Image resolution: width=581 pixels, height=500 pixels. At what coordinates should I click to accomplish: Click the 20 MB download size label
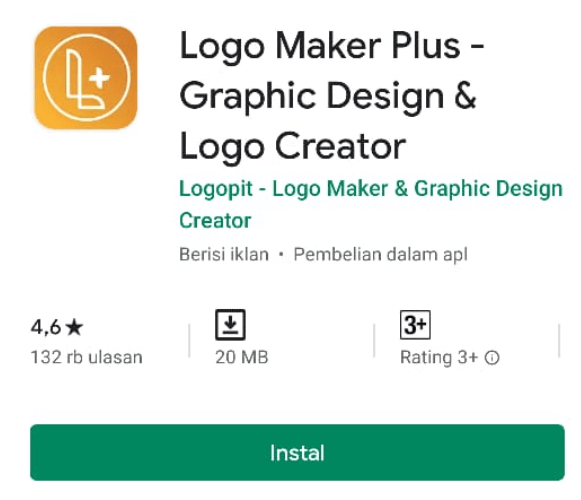click(242, 357)
